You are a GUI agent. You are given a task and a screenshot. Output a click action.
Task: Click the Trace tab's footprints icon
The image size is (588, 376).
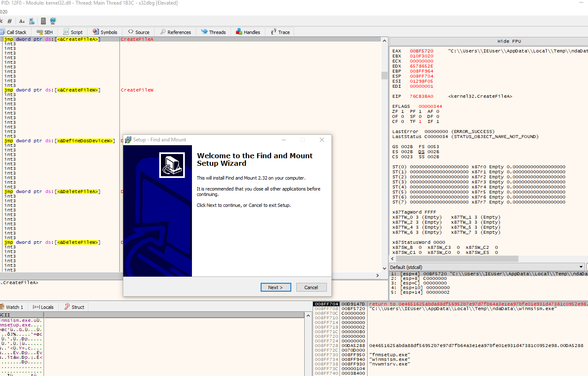pyautogui.click(x=274, y=32)
